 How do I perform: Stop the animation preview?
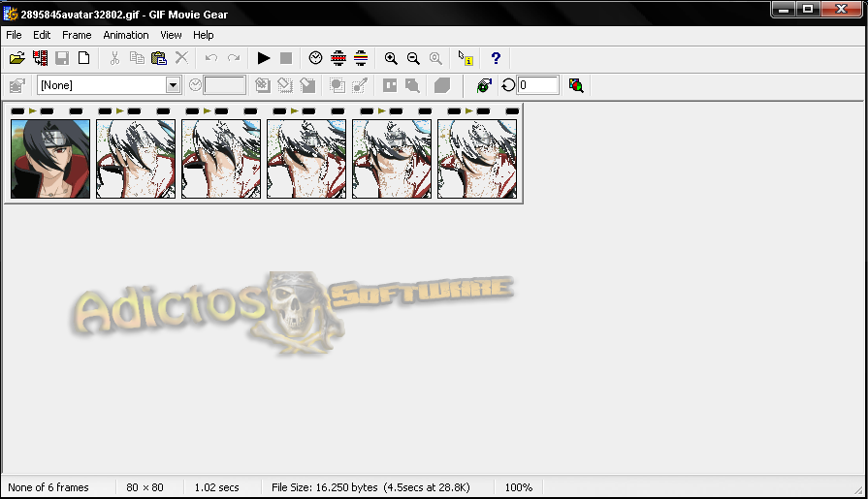[286, 58]
